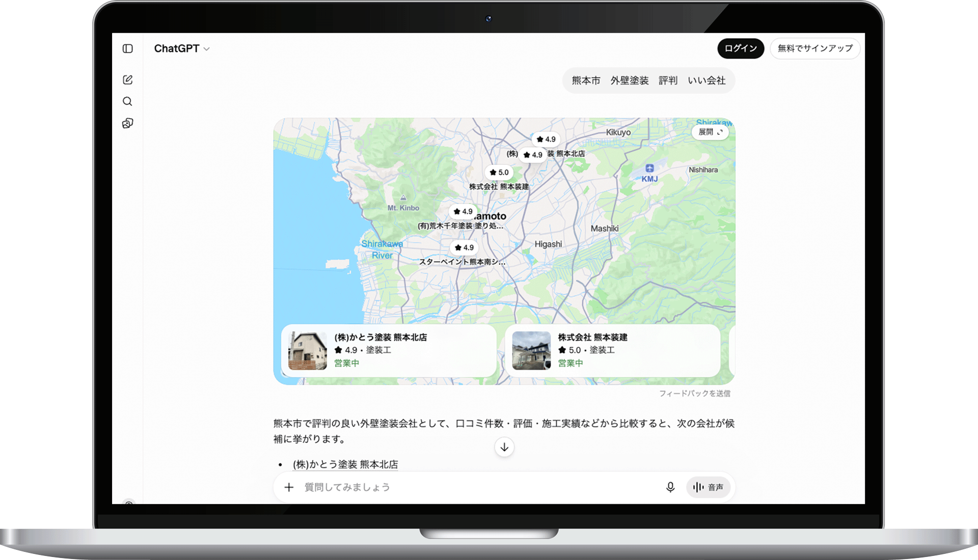This screenshot has width=978, height=560.
Task: Click the plus attach icon in input
Action: (x=289, y=487)
